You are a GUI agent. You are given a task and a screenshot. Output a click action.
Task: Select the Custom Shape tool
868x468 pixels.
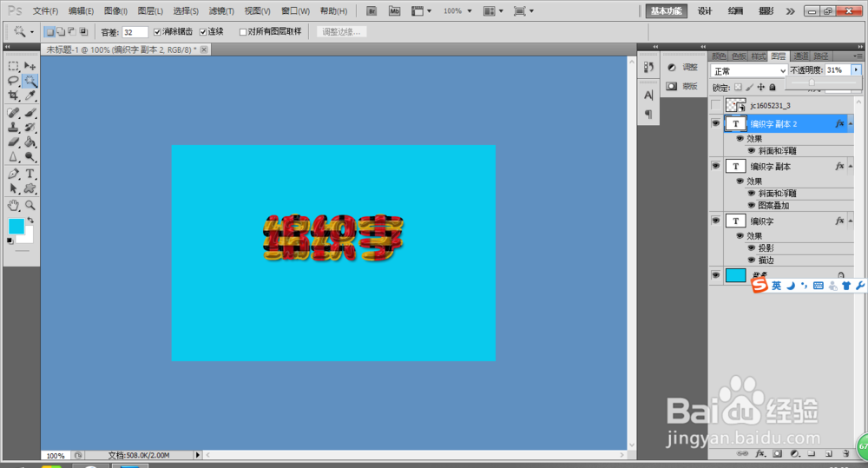coord(30,189)
